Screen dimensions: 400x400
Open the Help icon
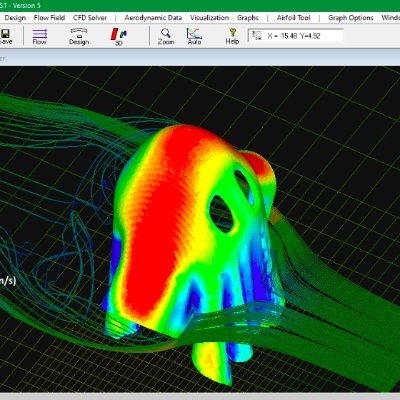(232, 37)
